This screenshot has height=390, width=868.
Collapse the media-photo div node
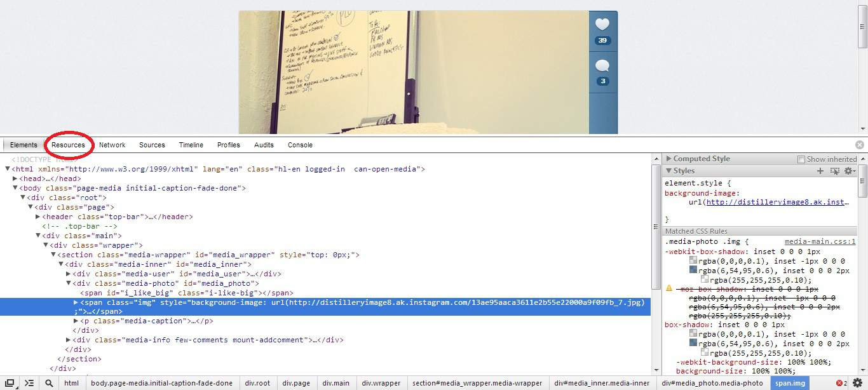pyautogui.click(x=69, y=283)
